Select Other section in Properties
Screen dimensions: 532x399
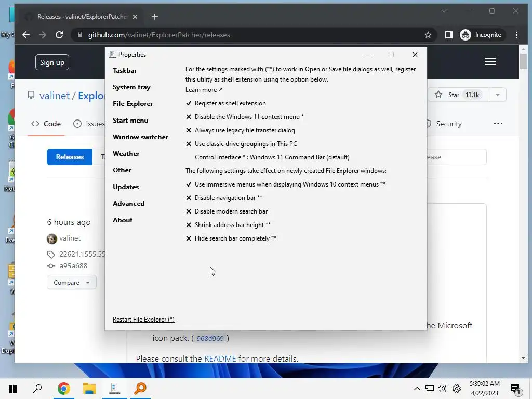122,170
